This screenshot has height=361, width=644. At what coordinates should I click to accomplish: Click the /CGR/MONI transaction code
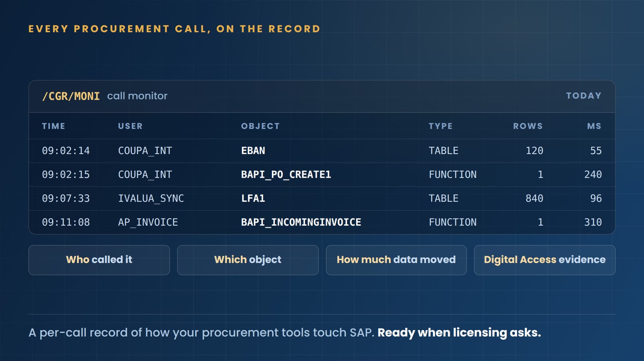pos(71,96)
